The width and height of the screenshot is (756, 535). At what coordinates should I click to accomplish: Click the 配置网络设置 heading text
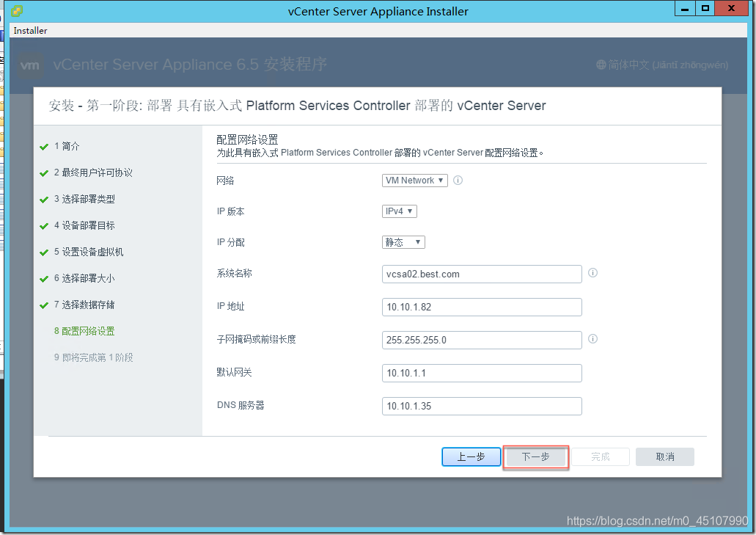pos(247,140)
